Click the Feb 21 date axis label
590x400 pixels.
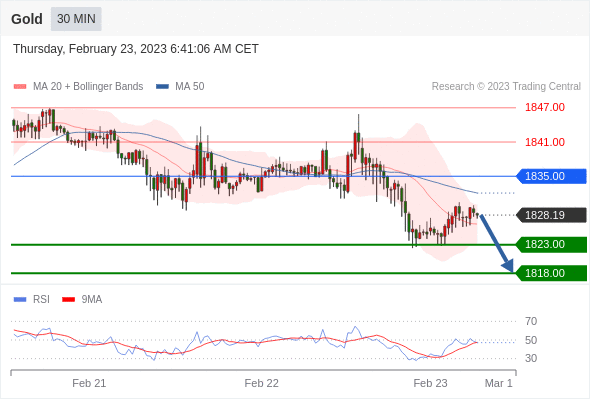89,383
